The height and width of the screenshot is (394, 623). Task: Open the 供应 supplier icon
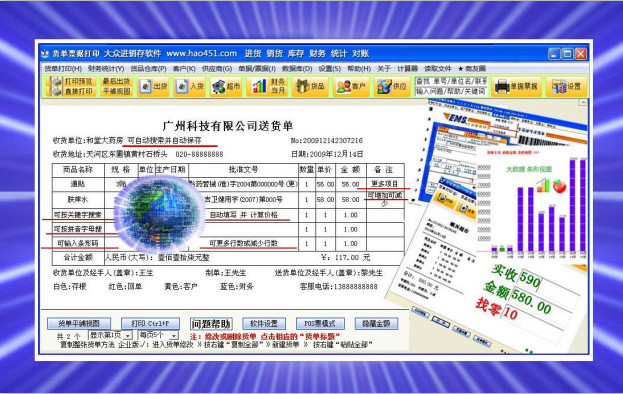click(x=392, y=86)
